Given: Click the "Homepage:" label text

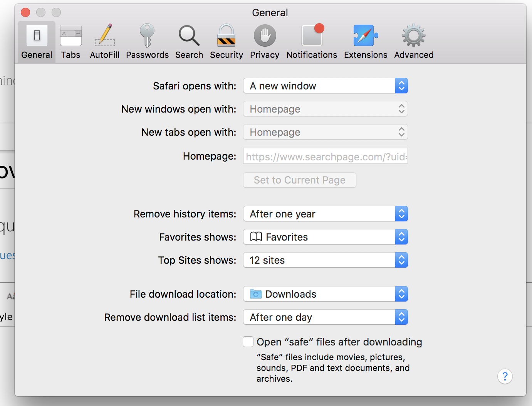Looking at the screenshot, I should coord(210,156).
